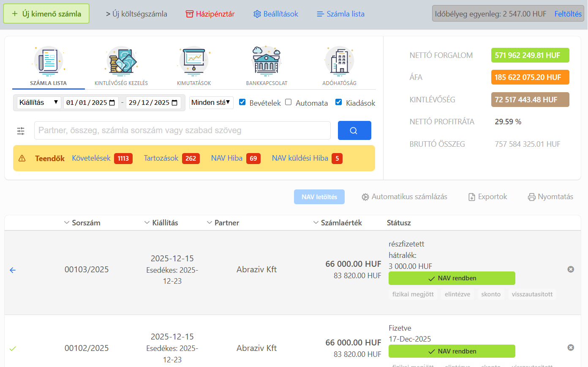The width and height of the screenshot is (588, 367).
Task: Remove invoice 00103/2025 with the x icon
Action: 570,269
